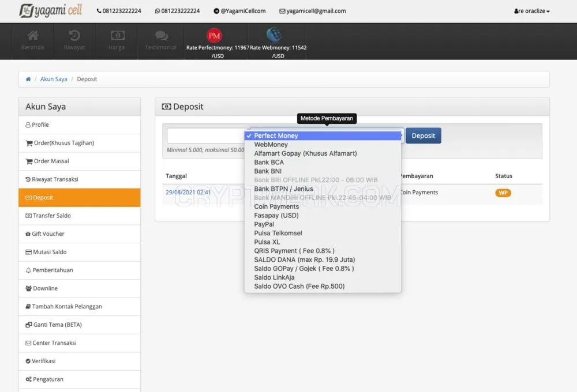This screenshot has width=577, height=392.
Task: Click the Tanggal column header
Action: (176, 176)
